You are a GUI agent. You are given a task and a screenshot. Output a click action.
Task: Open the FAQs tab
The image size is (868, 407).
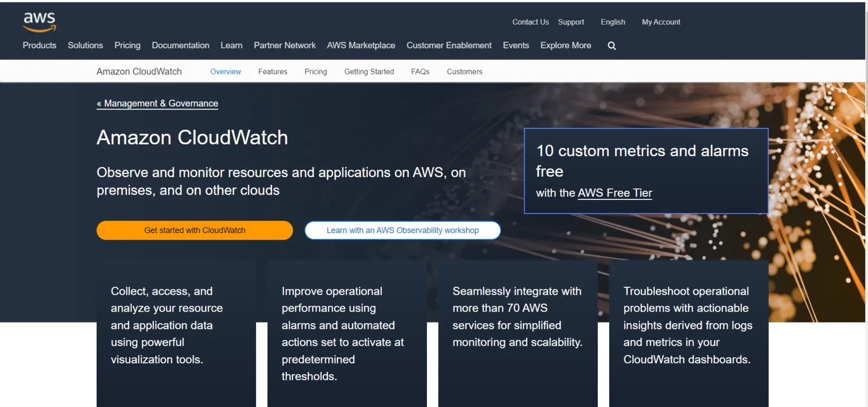420,72
